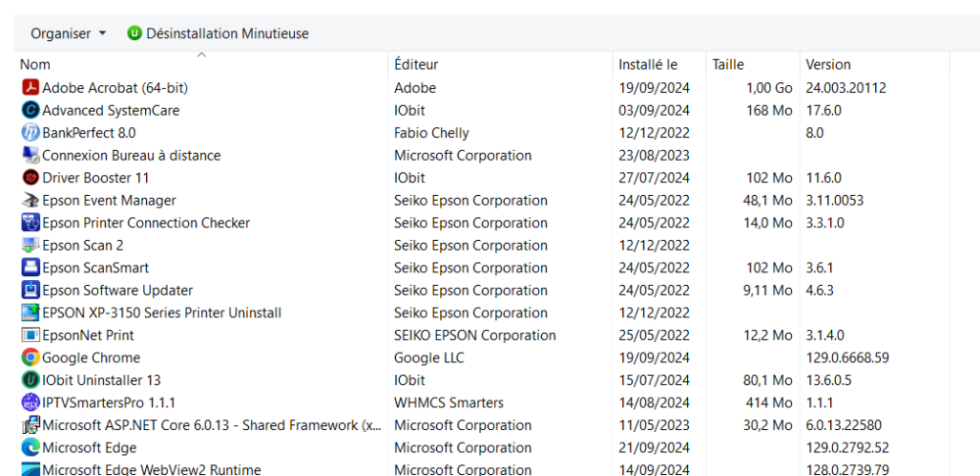Click the Epson Scan 2 icon

coord(30,245)
